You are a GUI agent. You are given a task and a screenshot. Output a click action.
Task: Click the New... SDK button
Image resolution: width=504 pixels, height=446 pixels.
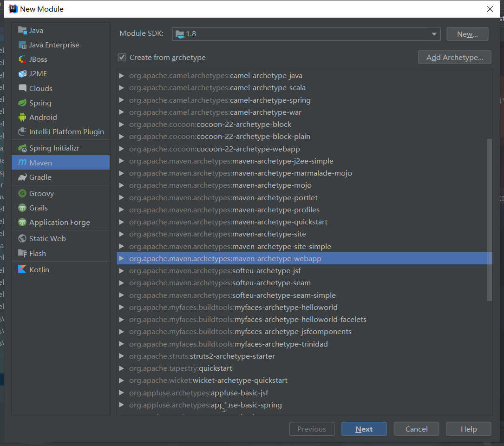pyautogui.click(x=467, y=34)
